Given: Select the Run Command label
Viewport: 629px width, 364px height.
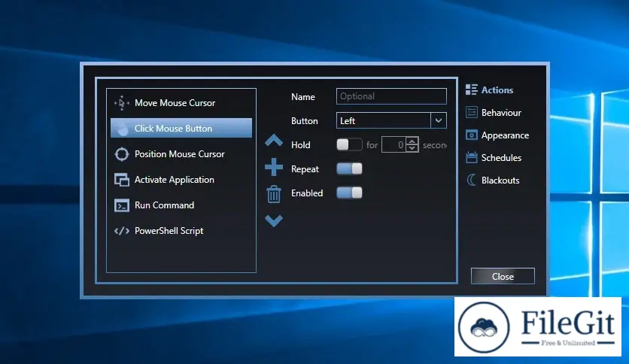Looking at the screenshot, I should coord(164,205).
